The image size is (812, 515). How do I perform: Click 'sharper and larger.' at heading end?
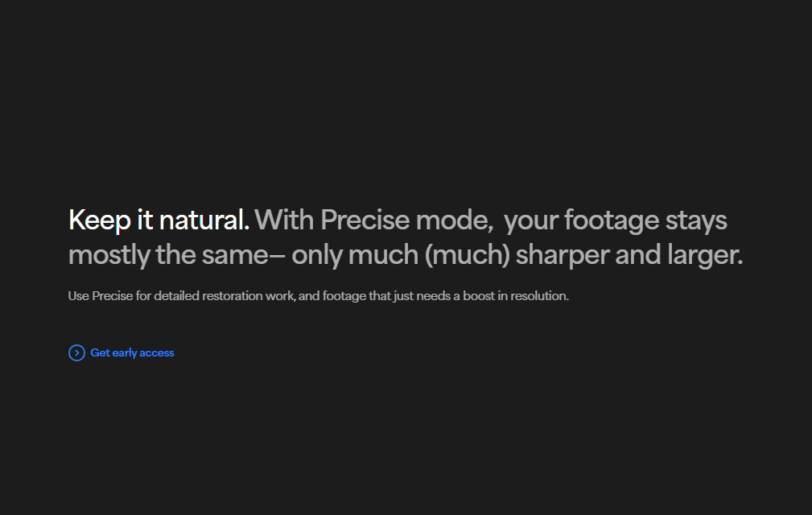tap(629, 255)
